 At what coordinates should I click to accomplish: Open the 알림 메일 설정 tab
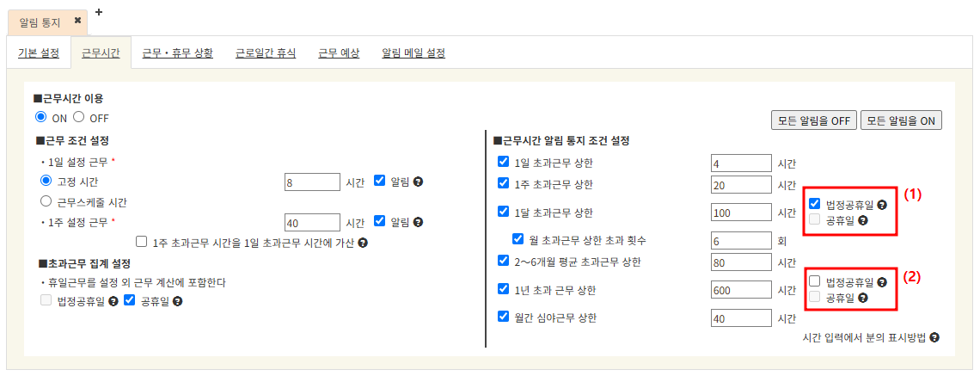413,53
